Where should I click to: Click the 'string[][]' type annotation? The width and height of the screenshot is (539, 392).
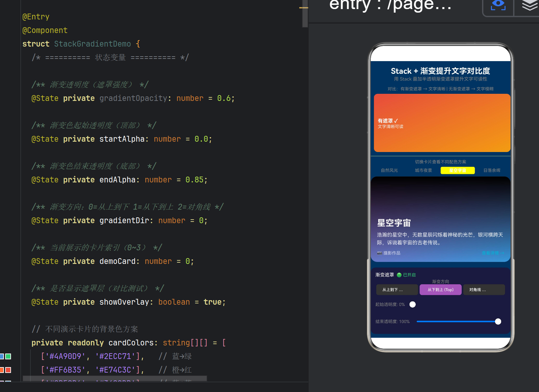click(x=185, y=343)
